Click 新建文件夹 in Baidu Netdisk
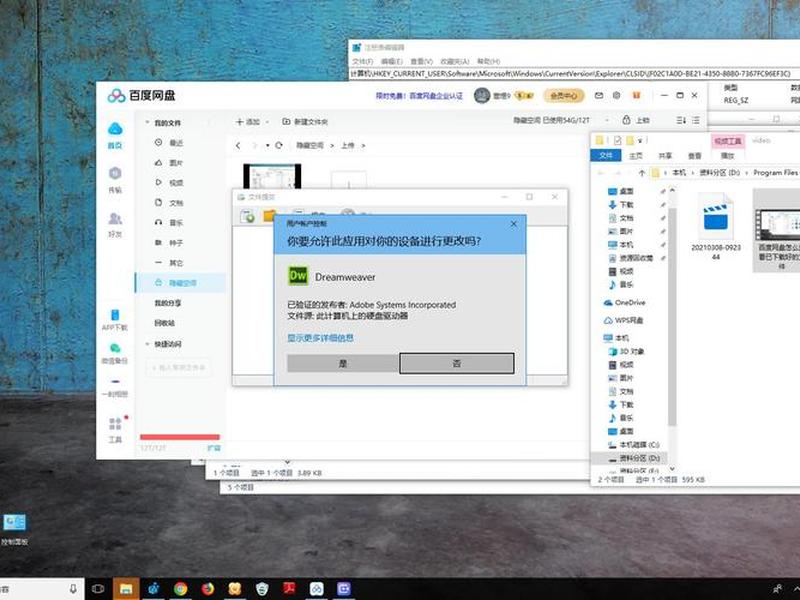Image resolution: width=800 pixels, height=600 pixels. [x=305, y=121]
